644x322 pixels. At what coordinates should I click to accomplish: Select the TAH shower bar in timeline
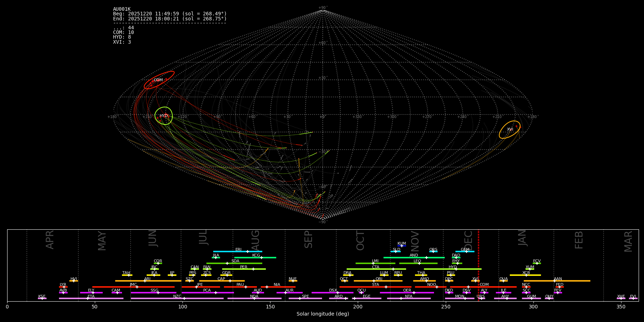click(x=127, y=275)
